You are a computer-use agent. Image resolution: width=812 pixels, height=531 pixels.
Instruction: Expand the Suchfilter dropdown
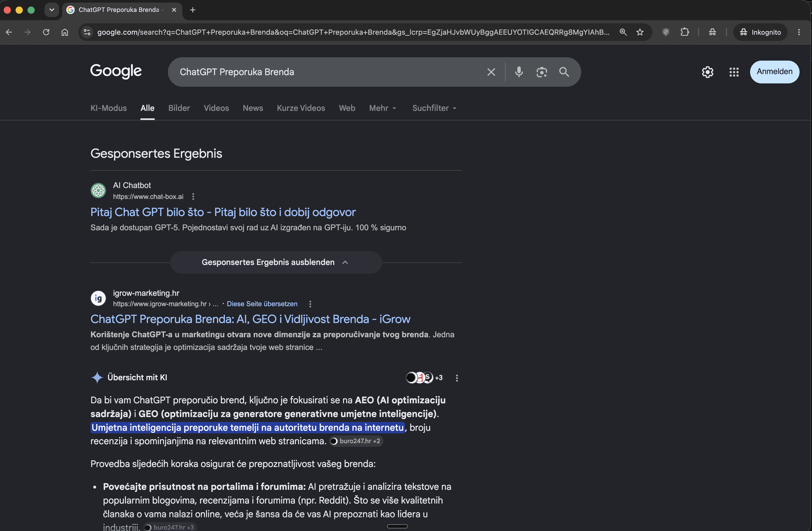click(x=434, y=108)
